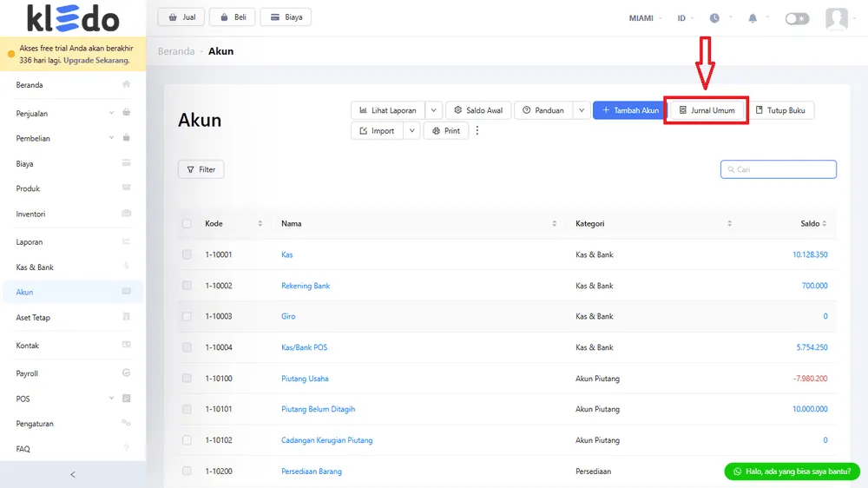Open Kas & Bank in the sidebar

[35, 267]
